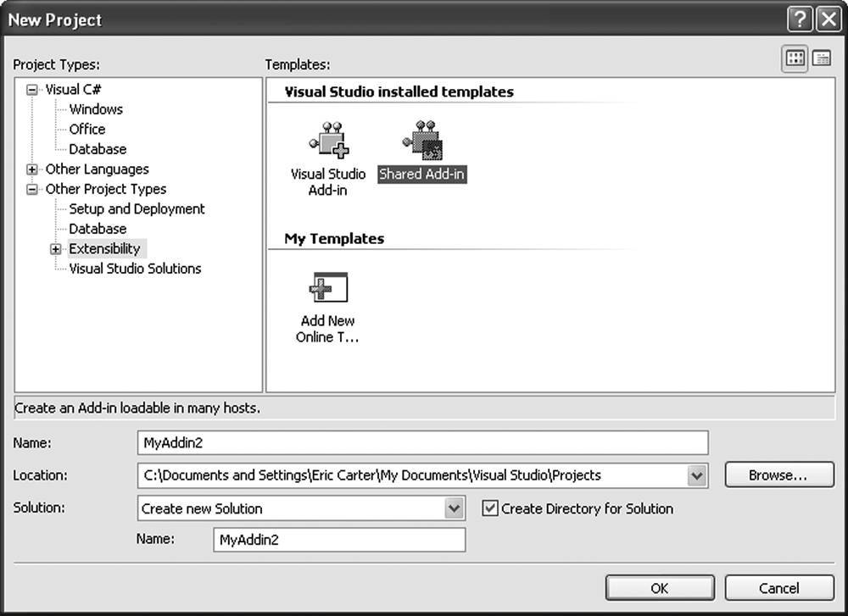This screenshot has width=848, height=616.
Task: Click the Help question mark button
Action: click(800, 19)
